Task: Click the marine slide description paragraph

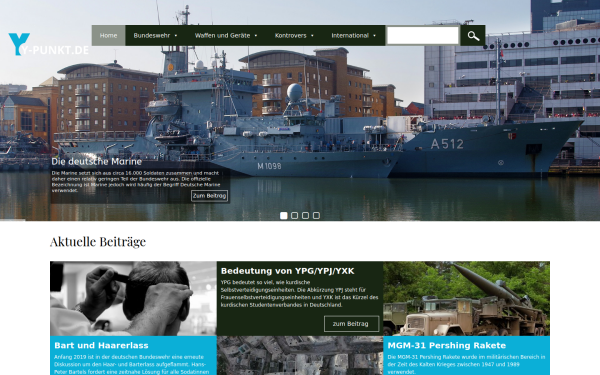Action: [x=135, y=181]
